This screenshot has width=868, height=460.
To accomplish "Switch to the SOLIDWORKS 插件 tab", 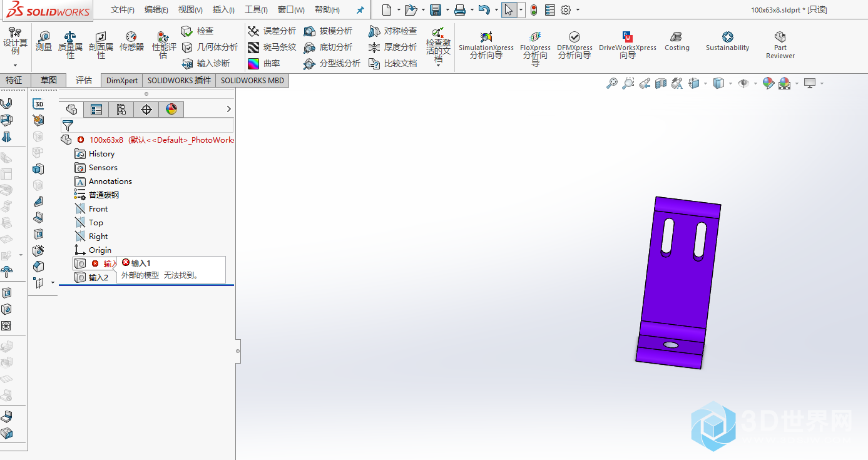I will pyautogui.click(x=179, y=80).
